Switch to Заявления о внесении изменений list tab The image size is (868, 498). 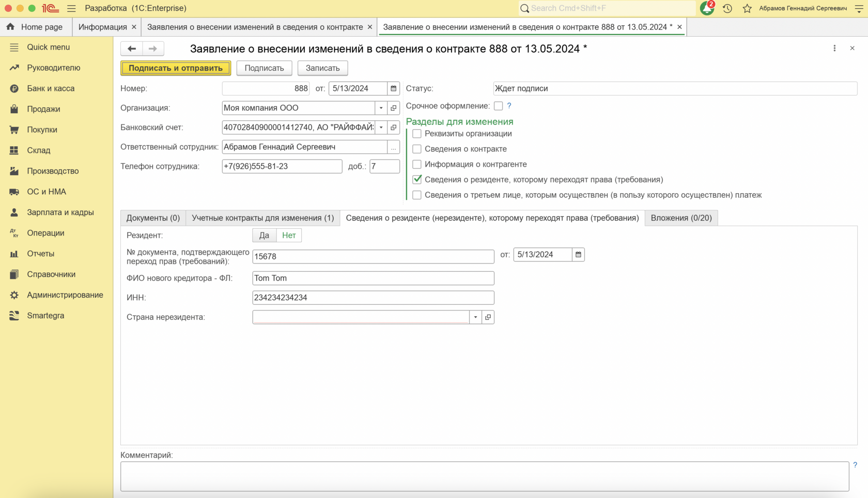click(x=255, y=27)
